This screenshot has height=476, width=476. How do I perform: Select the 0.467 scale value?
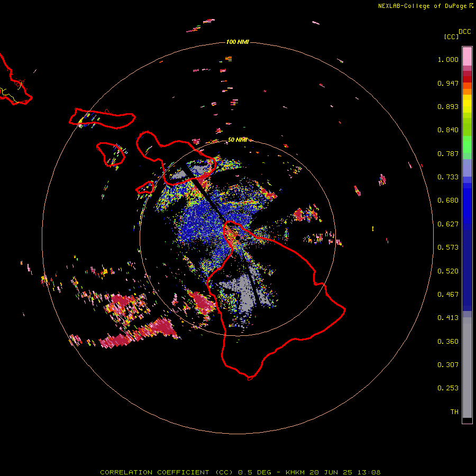[448, 295]
